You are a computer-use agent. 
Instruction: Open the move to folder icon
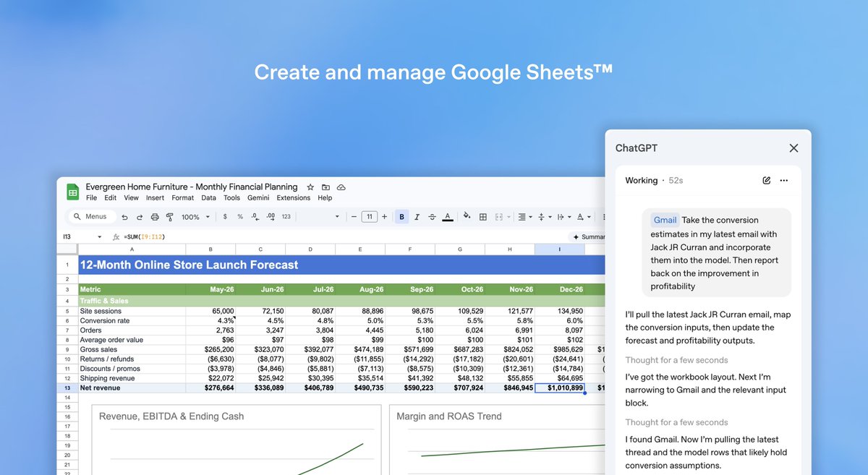(x=325, y=187)
